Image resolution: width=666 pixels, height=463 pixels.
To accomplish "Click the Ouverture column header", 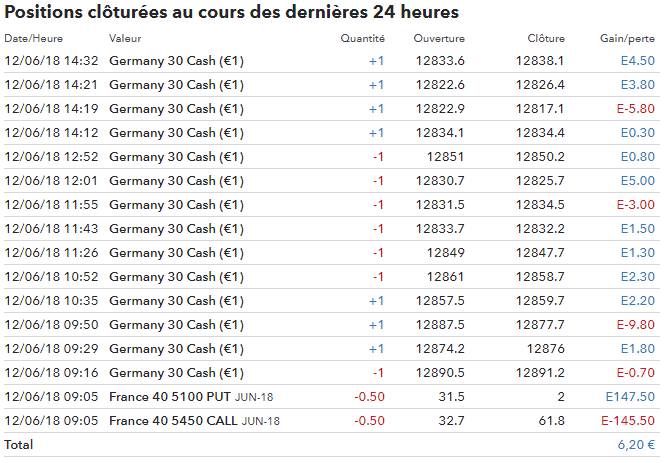I will tap(439, 39).
